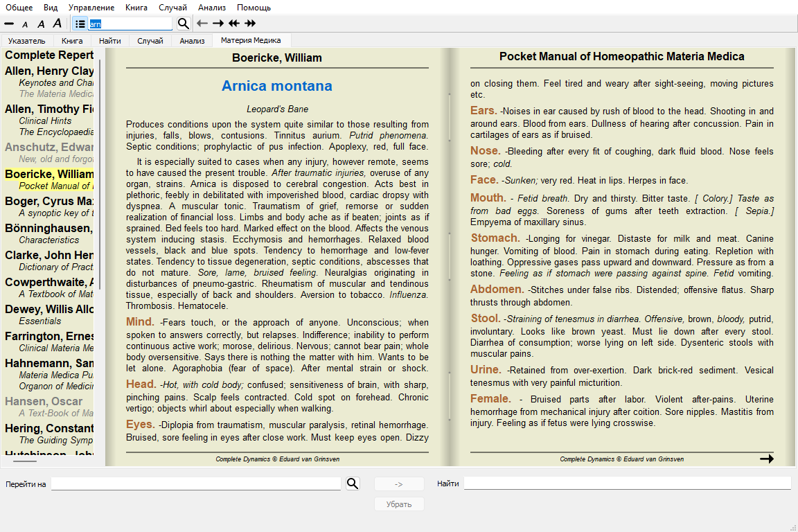The height and width of the screenshot is (532, 798).
Task: Go forward with the right arrow icon
Action: click(218, 24)
